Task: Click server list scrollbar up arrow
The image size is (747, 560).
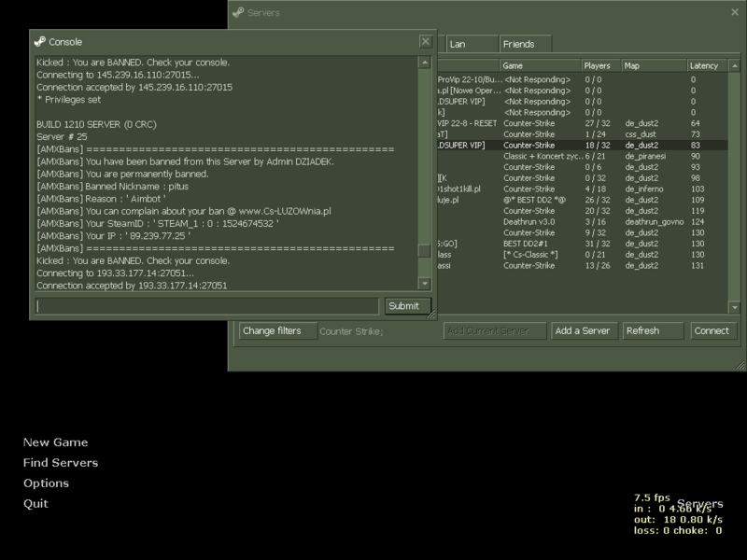Action: pos(734,66)
